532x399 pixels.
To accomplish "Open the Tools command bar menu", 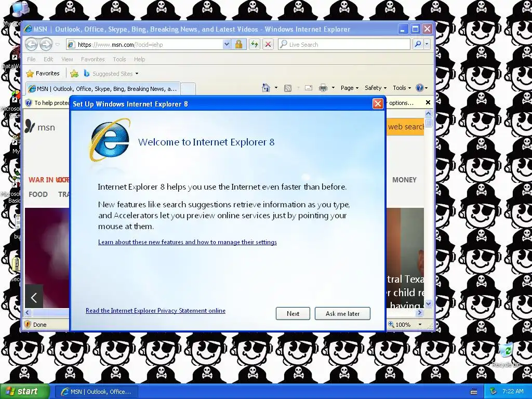I will pos(402,88).
